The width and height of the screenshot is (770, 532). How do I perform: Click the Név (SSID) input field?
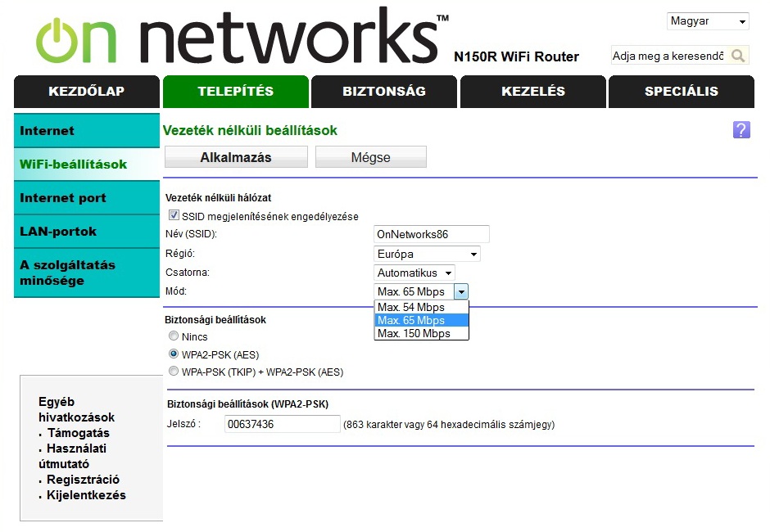pos(432,234)
